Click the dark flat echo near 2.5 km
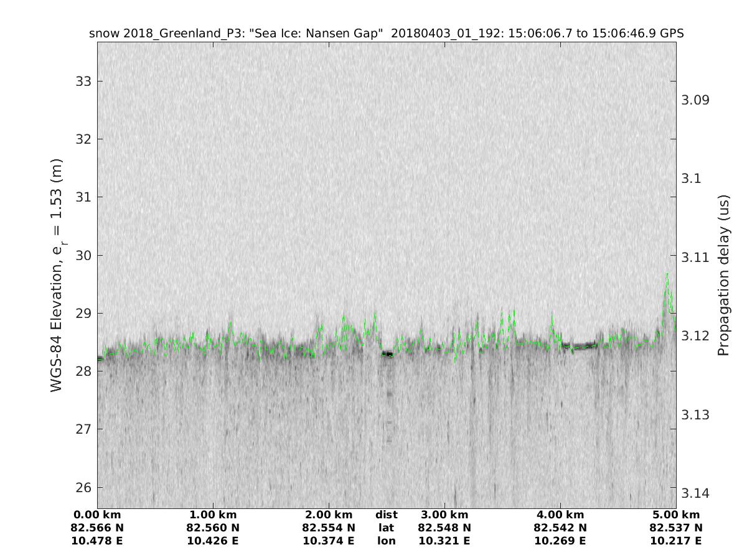747x560 pixels. (x=387, y=354)
